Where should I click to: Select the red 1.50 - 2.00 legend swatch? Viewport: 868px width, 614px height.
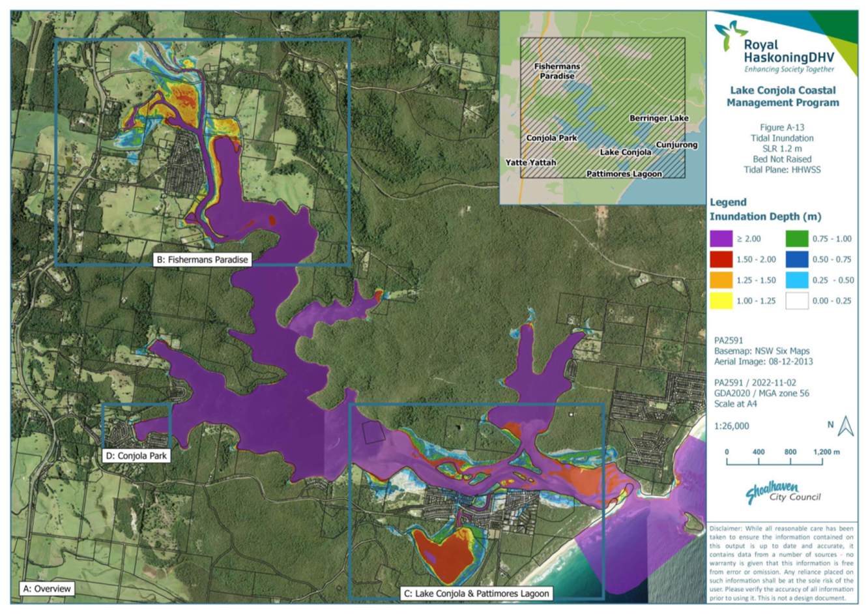721,259
